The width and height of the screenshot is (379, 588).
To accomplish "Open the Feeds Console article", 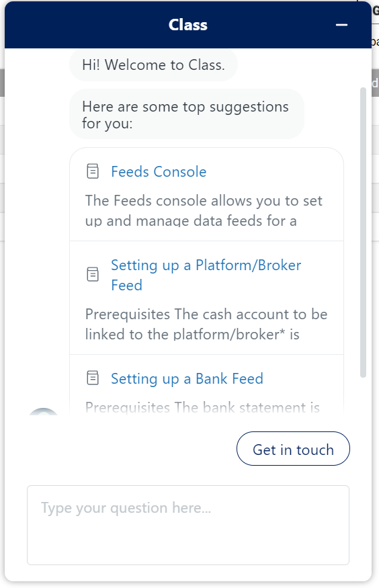I will pyautogui.click(x=159, y=172).
